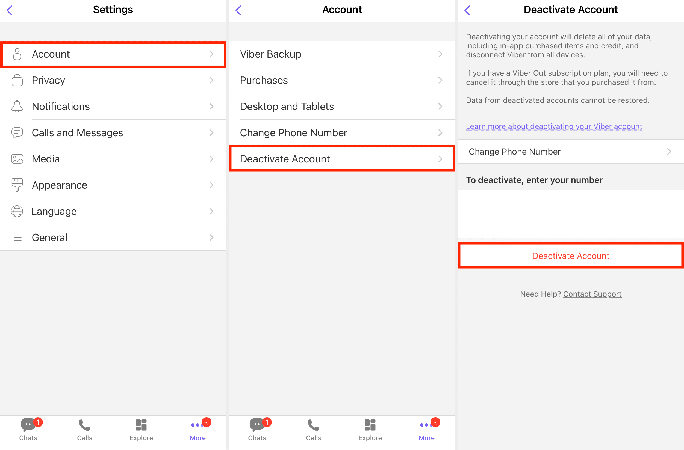Tap the back arrow on Deactivate Account screen
This screenshot has height=450, width=684.
468,10
